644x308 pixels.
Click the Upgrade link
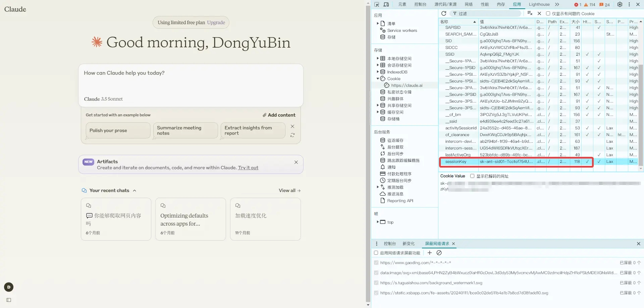[x=216, y=22]
